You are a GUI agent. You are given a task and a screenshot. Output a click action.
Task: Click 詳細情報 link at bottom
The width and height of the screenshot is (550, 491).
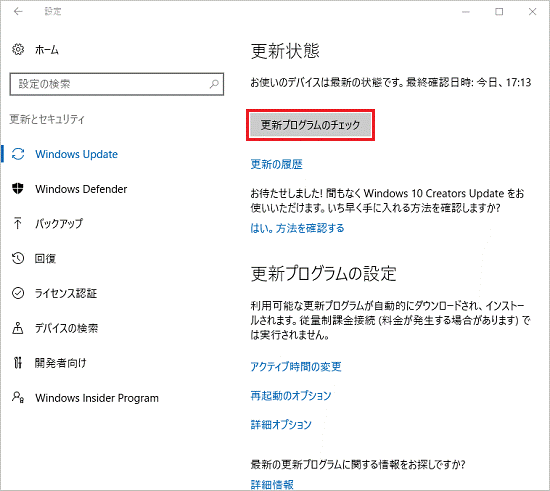(x=272, y=484)
